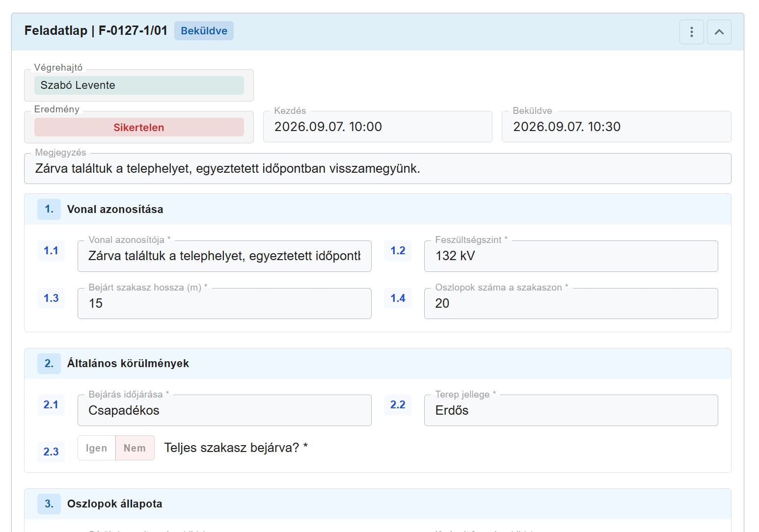Click the Vonal azonosítója input field
Viewport: 759px width, 532px height.
224,256
